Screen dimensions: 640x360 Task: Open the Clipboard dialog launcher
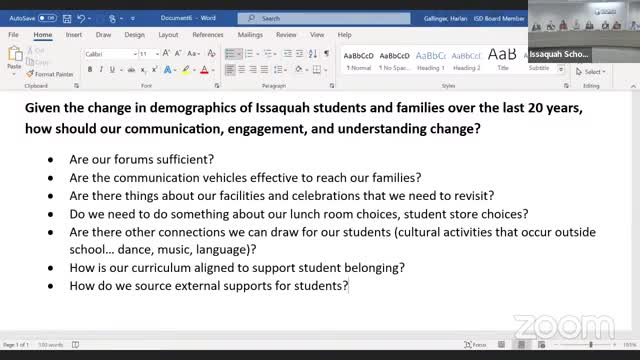tap(76, 86)
